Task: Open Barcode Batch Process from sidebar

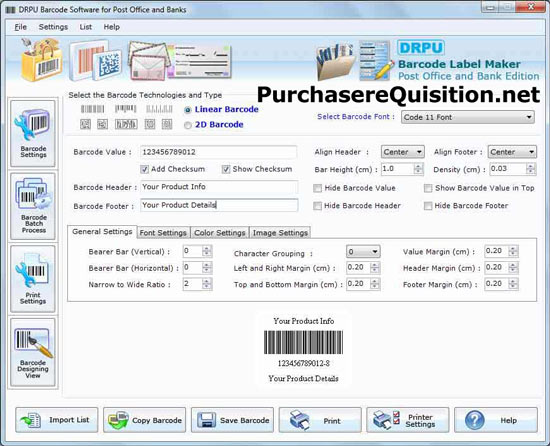Action: (x=33, y=206)
